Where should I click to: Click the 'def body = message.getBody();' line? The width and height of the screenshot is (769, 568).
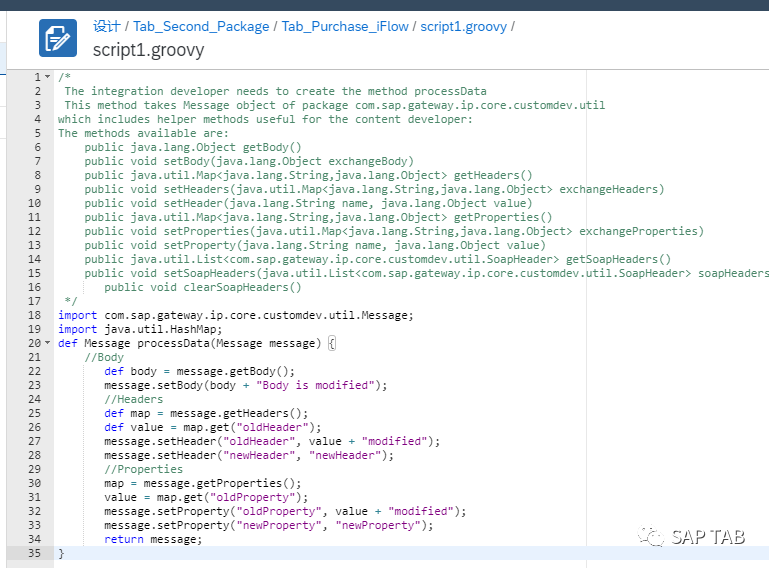pyautogui.click(x=199, y=371)
